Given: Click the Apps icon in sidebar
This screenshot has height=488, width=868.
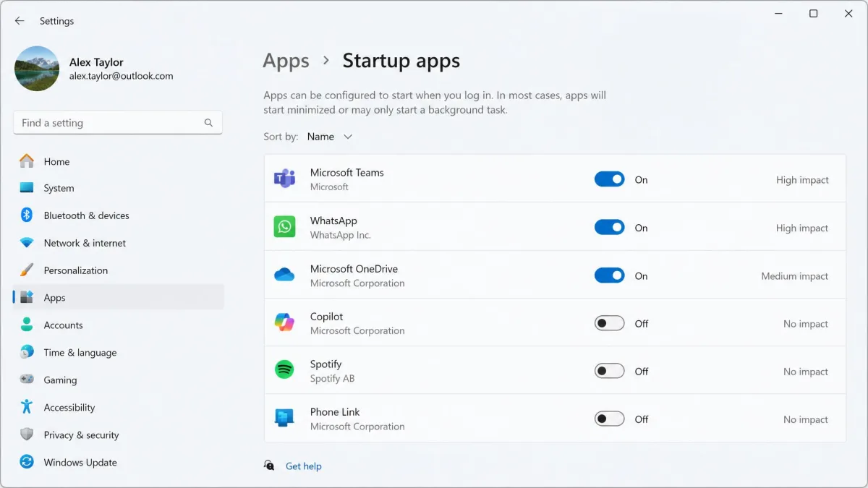Looking at the screenshot, I should pos(27,297).
